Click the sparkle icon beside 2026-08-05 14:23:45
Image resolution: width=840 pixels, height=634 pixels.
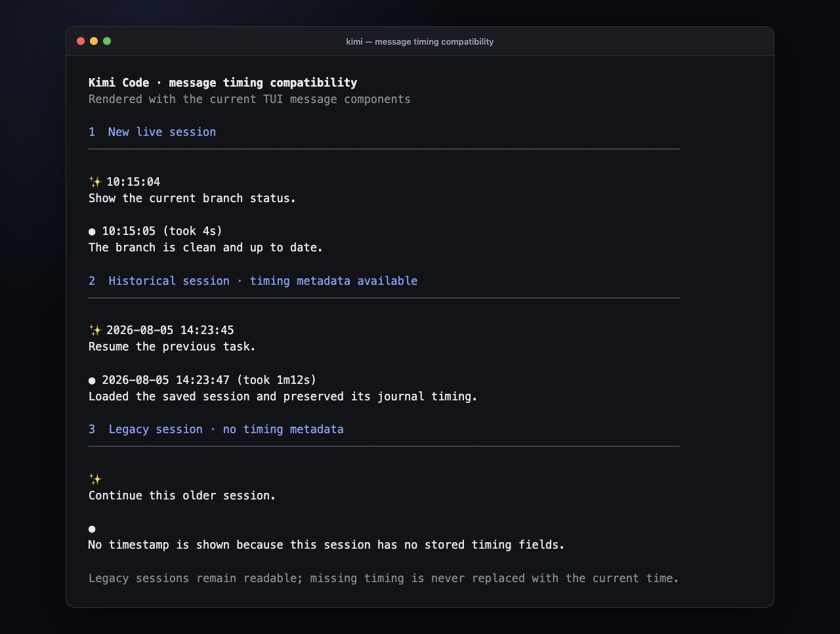95,330
